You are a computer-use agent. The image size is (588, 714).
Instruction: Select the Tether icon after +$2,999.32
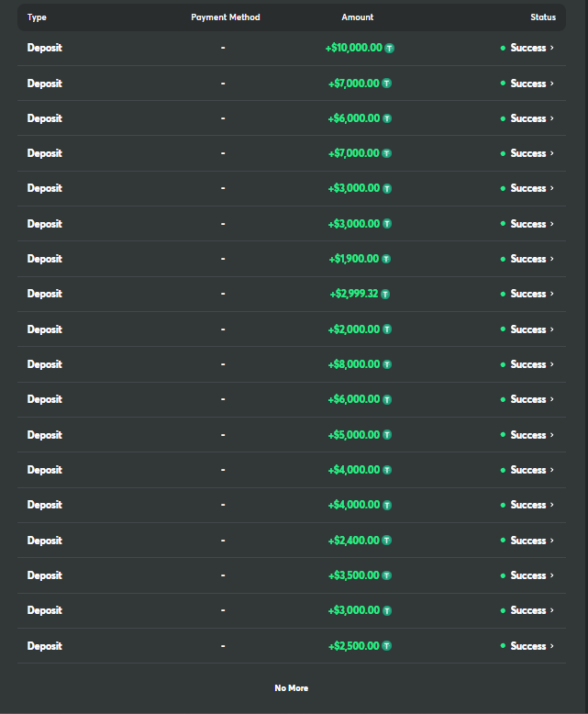(385, 295)
